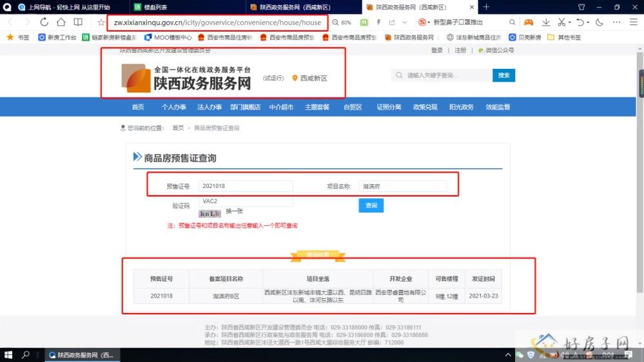644x362 pixels.
Task: Click the 项目名称 input field
Action: [x=402, y=186]
